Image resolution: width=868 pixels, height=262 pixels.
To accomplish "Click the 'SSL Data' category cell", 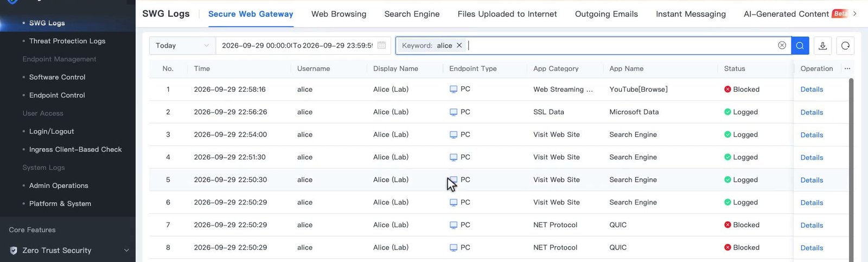I will [x=548, y=112].
